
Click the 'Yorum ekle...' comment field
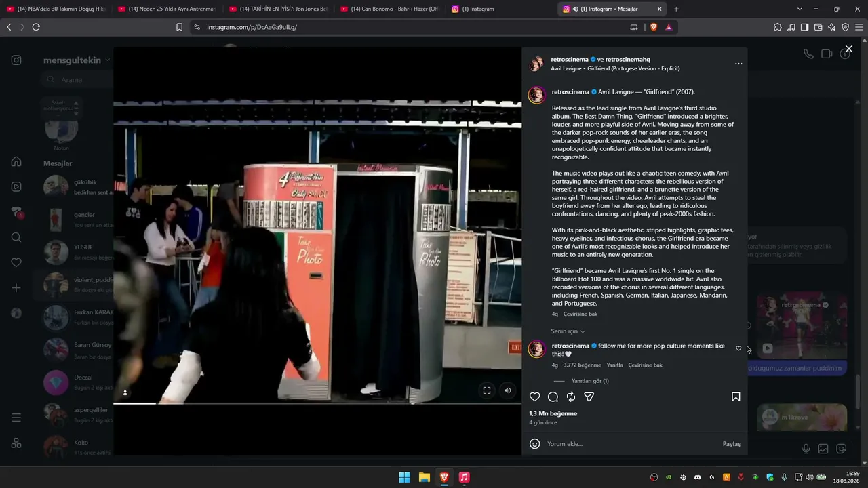click(631, 444)
